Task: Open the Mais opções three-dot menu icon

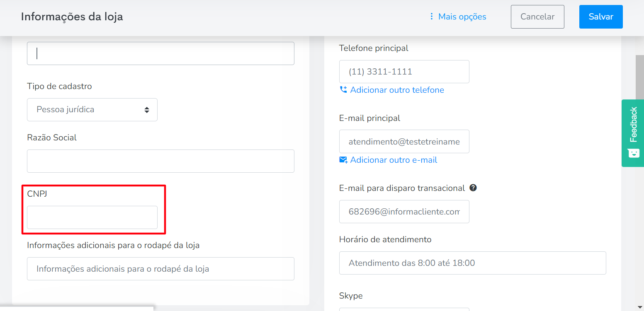Action: [432, 17]
